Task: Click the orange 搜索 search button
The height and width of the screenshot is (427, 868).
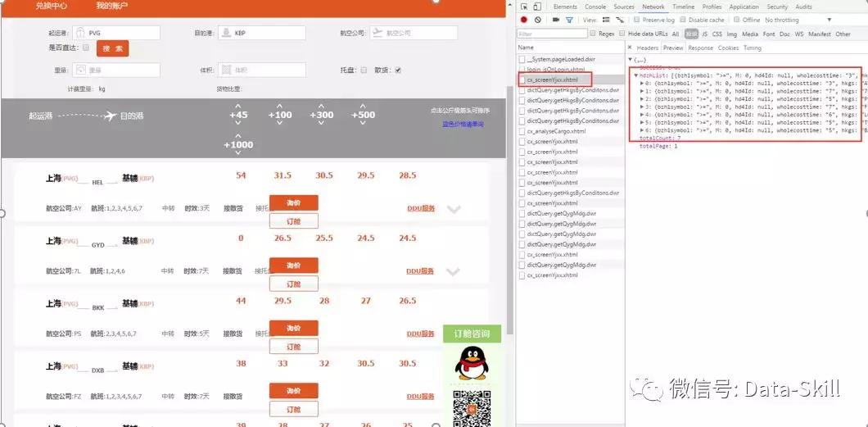Action: 112,48
